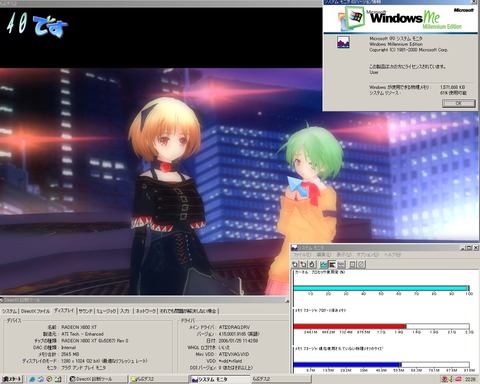
Task: Click the System Monitor icon in the about dialog
Action: pos(343,42)
